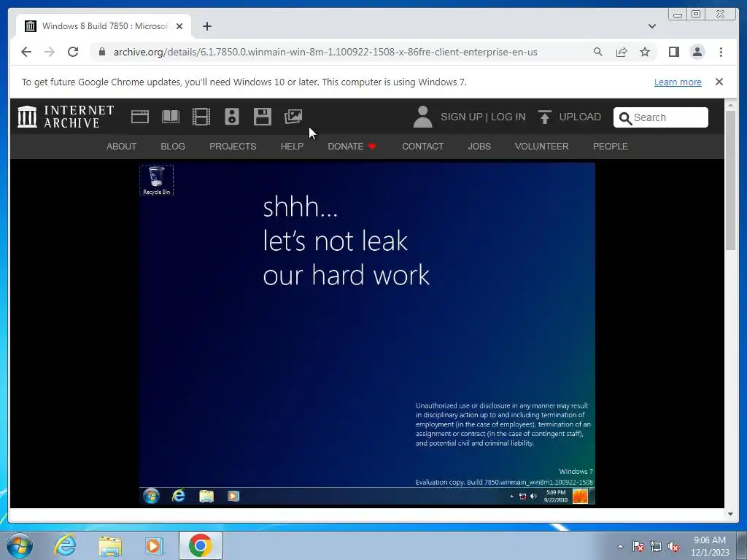Close the Windows 8 Build 7850 tab
Image resolution: width=747 pixels, height=560 pixels.
[x=179, y=26]
